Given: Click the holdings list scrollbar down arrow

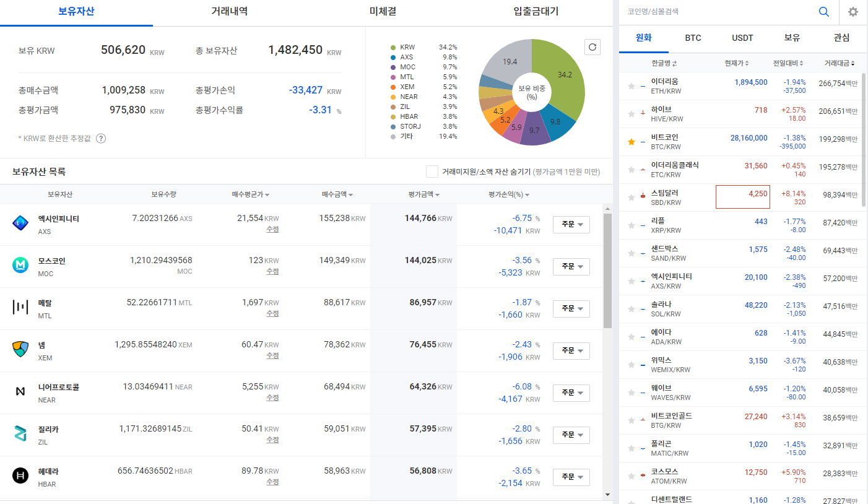Looking at the screenshot, I should click(607, 495).
